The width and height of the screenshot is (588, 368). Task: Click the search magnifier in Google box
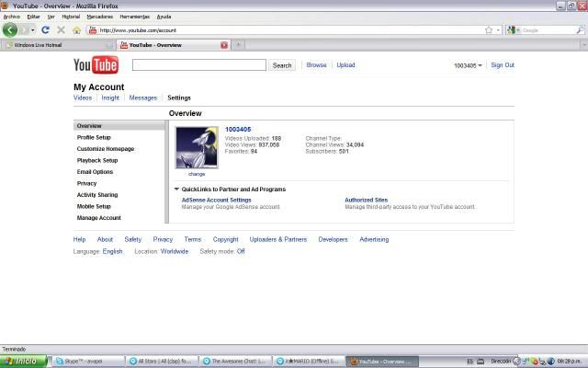(x=579, y=29)
